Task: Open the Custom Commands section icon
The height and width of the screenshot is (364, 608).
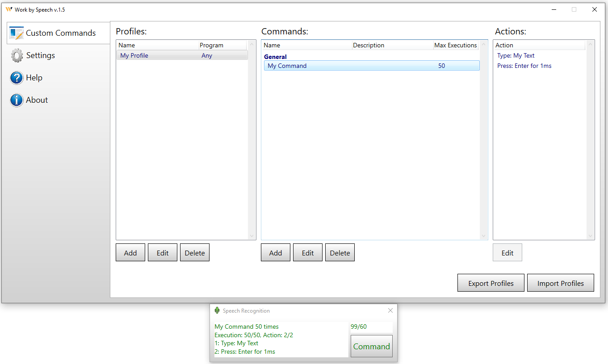Action: [x=17, y=33]
